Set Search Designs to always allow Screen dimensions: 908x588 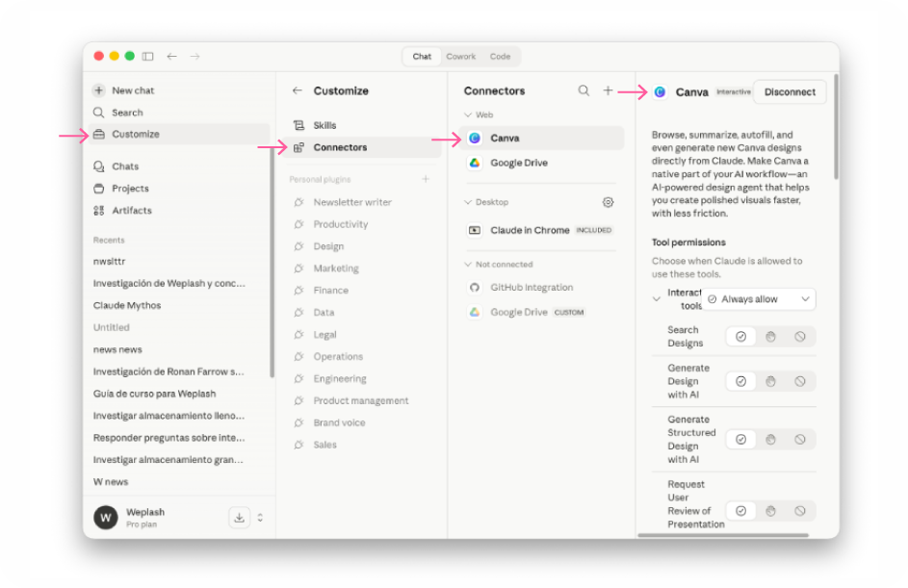pyautogui.click(x=740, y=337)
